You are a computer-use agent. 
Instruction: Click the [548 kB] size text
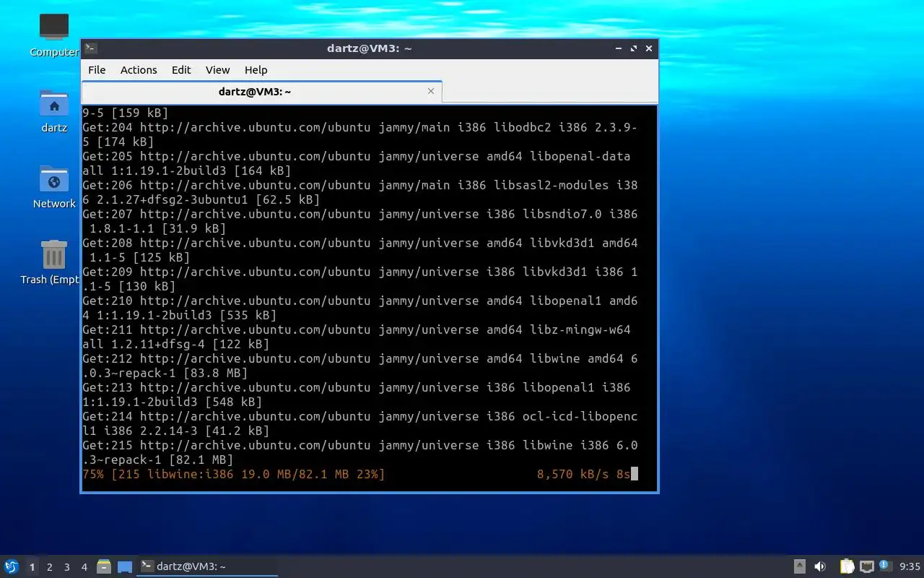(234, 402)
